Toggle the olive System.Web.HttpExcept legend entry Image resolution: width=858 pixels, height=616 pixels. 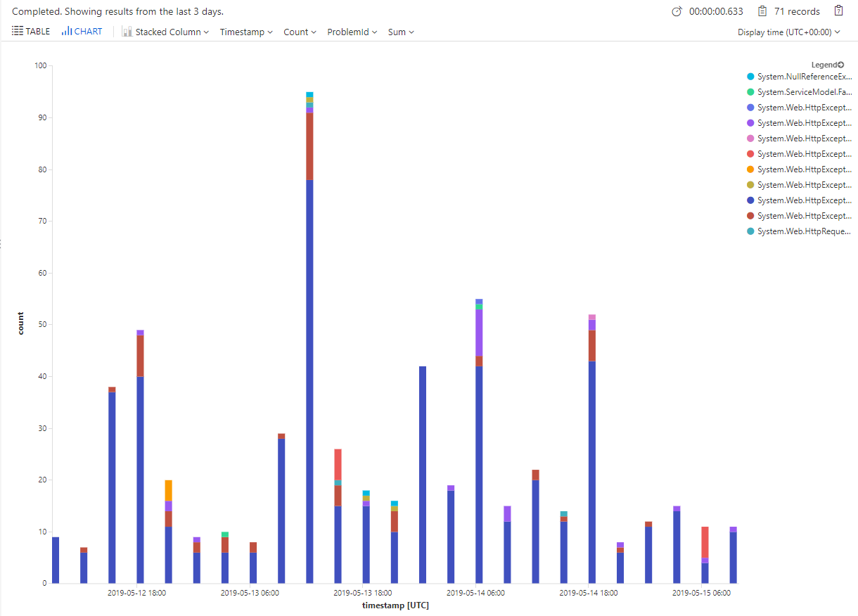pos(800,185)
